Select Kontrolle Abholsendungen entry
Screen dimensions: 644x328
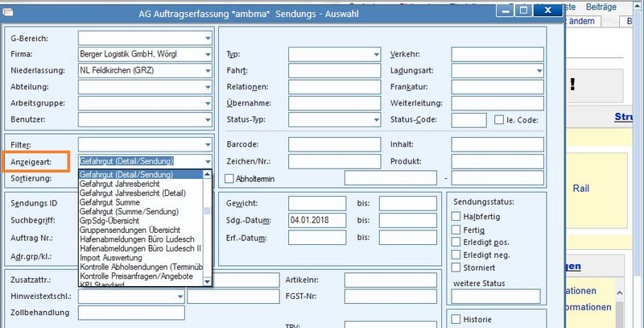[x=141, y=268]
